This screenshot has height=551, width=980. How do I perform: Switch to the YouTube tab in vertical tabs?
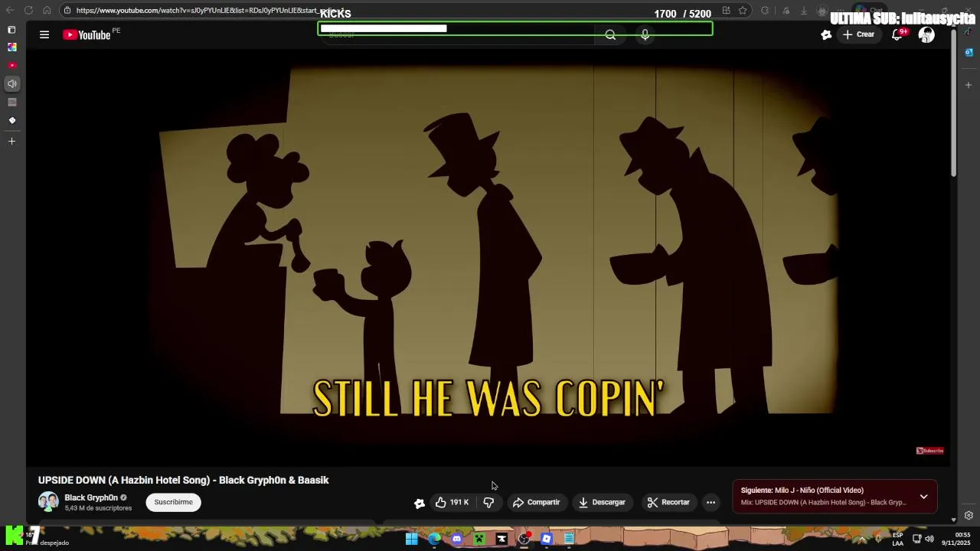coord(11,66)
